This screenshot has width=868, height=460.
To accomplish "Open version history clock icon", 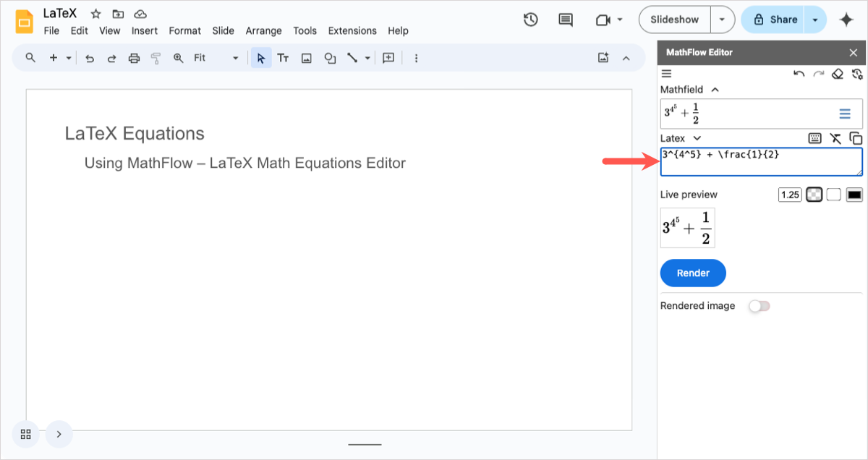I will click(x=531, y=20).
